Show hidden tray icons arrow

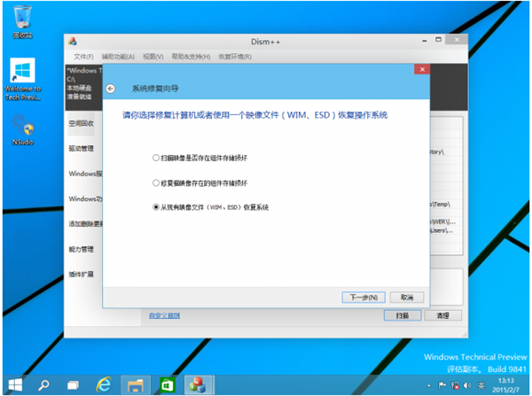[429, 385]
